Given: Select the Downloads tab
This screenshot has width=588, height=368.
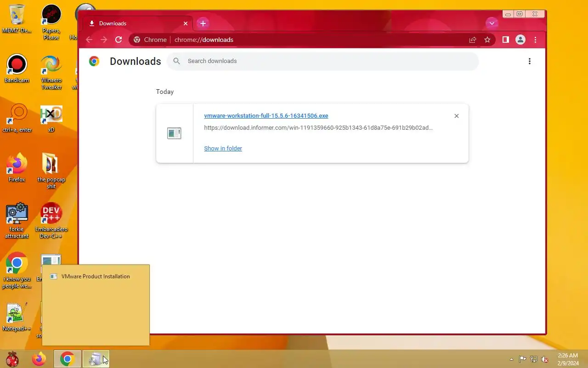Looking at the screenshot, I should 139,23.
